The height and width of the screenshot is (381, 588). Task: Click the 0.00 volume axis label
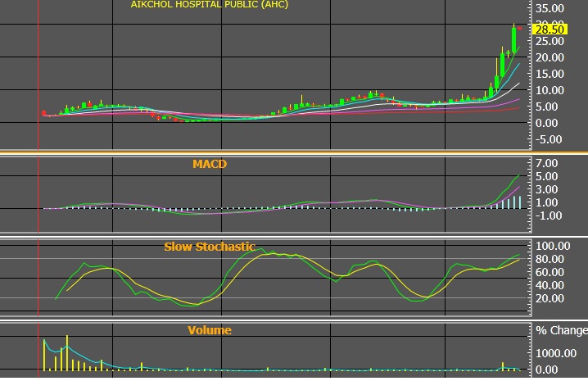click(547, 370)
